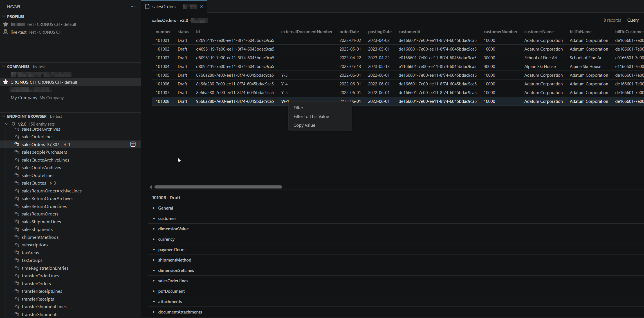Image resolution: width=644 pixels, height=318 pixels.
Task: Click the transferReceipts entity icon
Action: 17,299
